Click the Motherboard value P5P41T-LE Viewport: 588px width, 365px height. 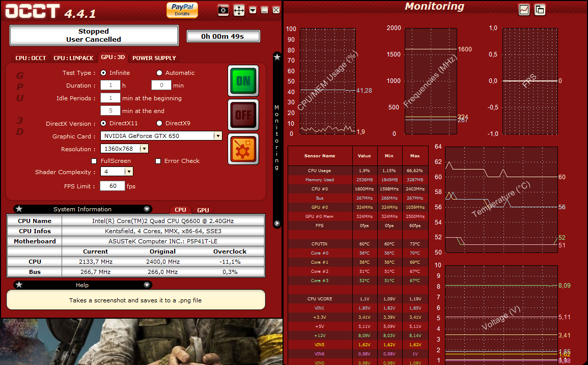pos(163,241)
